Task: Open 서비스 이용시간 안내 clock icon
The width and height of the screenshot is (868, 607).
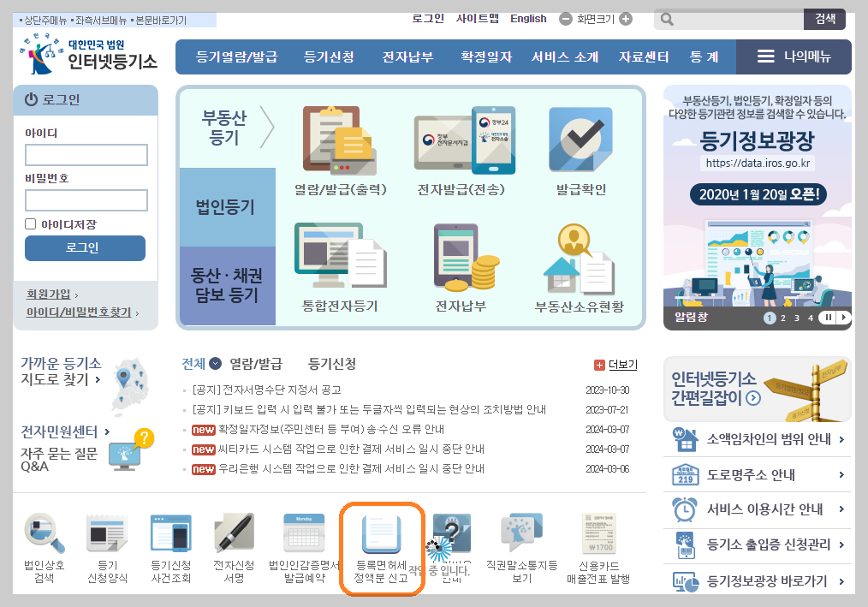Action: tap(685, 509)
